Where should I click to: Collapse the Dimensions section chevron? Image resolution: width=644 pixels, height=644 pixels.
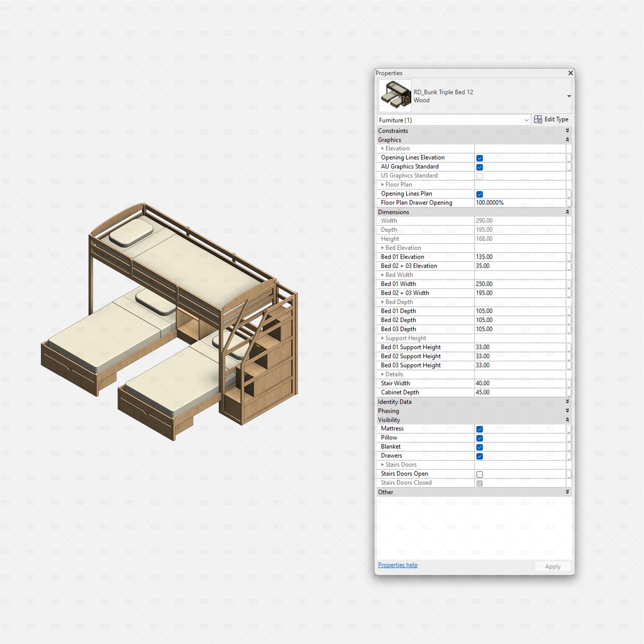[567, 212]
